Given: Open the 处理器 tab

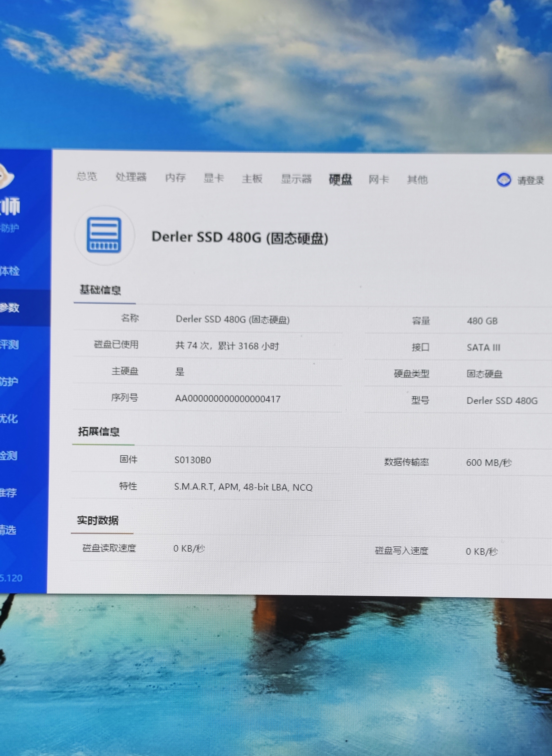Looking at the screenshot, I should pyautogui.click(x=131, y=177).
